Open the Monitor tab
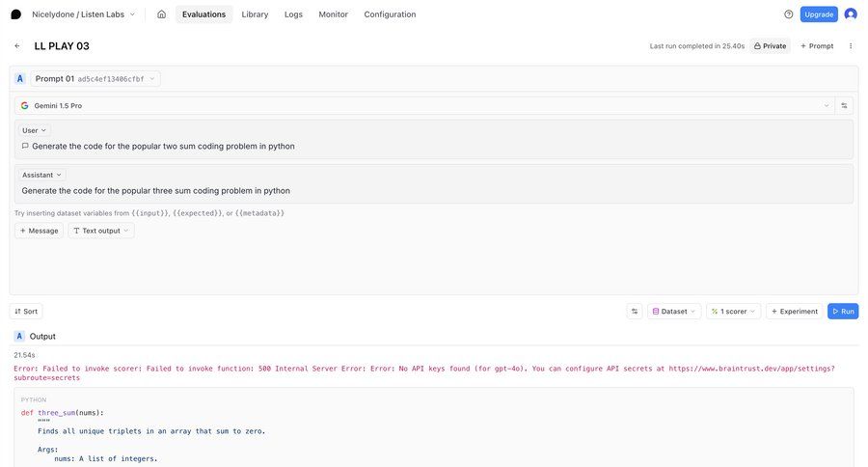The width and height of the screenshot is (868, 467). (x=334, y=14)
